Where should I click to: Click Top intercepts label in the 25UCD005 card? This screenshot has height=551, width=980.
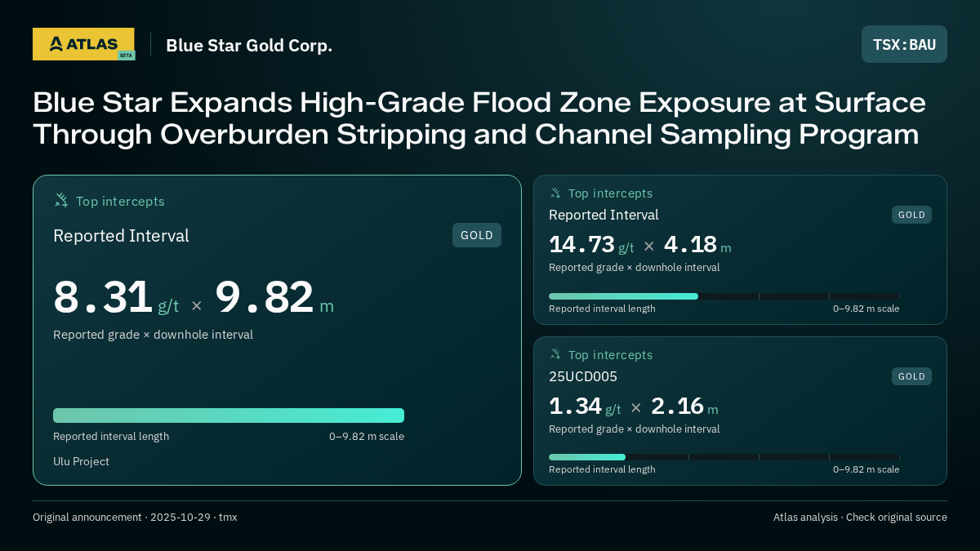point(611,355)
